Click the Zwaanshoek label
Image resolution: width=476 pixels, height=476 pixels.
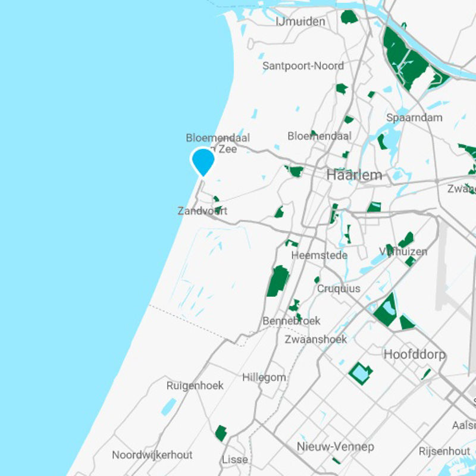tap(315, 339)
